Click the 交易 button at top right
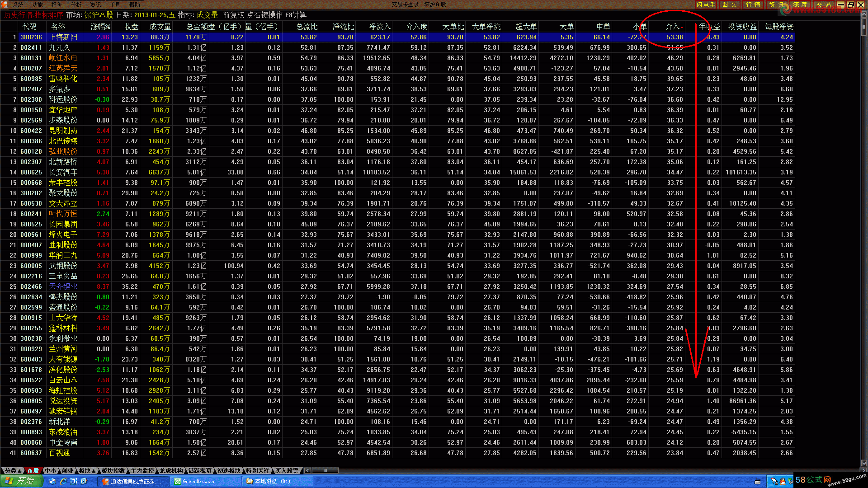The height and width of the screenshot is (488, 868). 823,5
